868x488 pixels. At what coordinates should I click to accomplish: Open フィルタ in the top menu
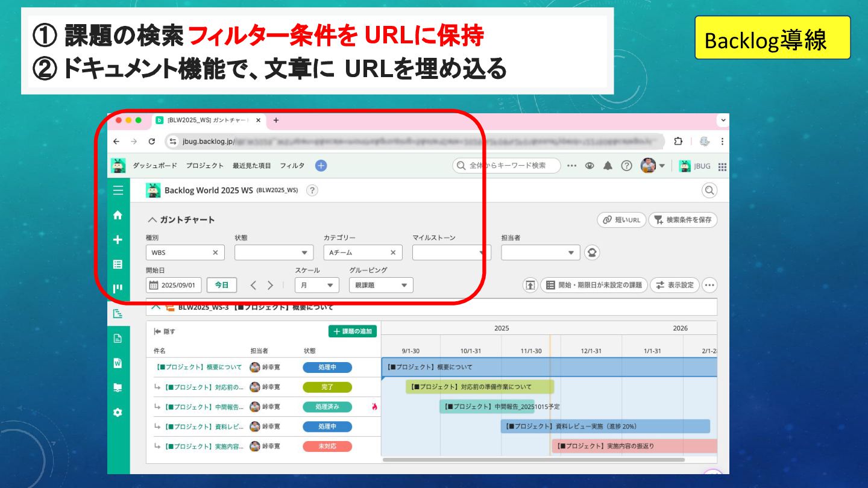(x=292, y=166)
